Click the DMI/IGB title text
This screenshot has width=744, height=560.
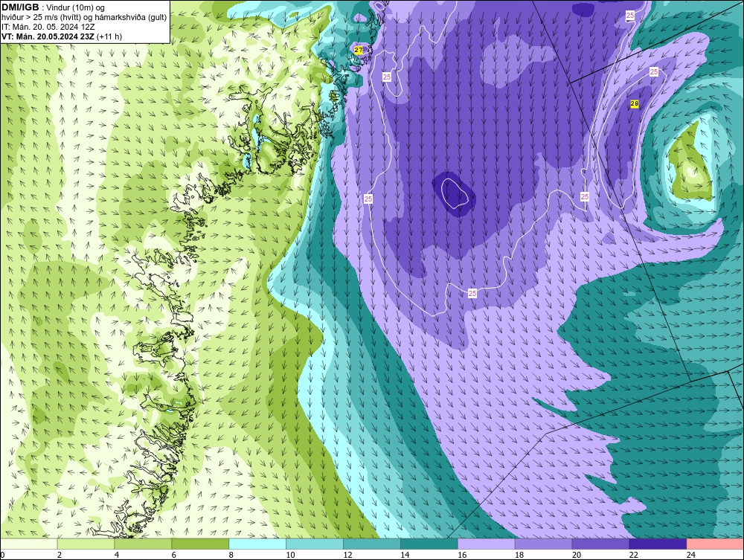click(x=20, y=7)
